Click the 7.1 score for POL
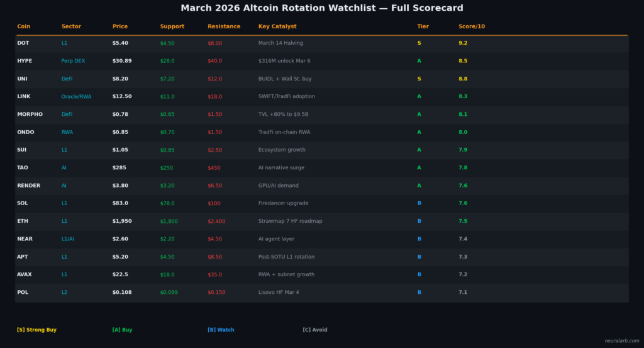This screenshot has width=644, height=348. pyautogui.click(x=463, y=292)
